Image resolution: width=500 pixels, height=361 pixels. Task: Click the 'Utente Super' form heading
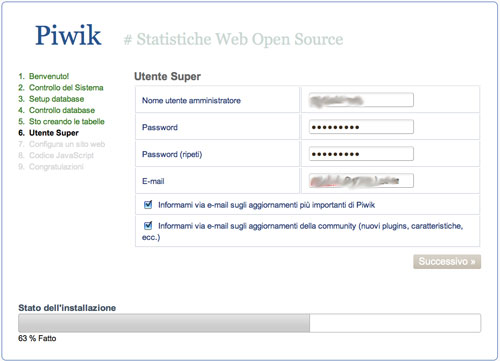(x=167, y=76)
